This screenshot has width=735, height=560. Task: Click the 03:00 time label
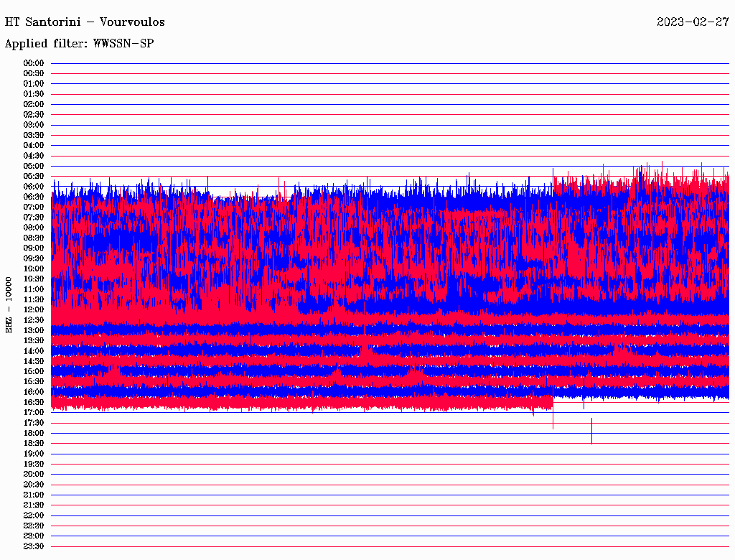tap(34, 125)
